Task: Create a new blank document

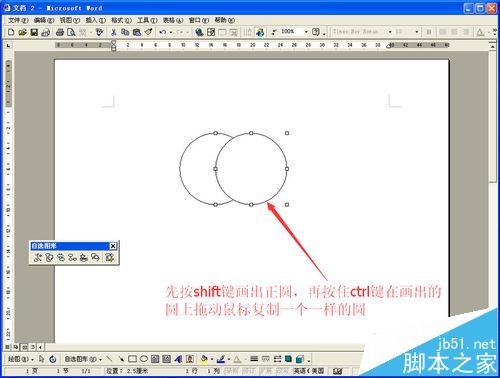Action: [11, 32]
